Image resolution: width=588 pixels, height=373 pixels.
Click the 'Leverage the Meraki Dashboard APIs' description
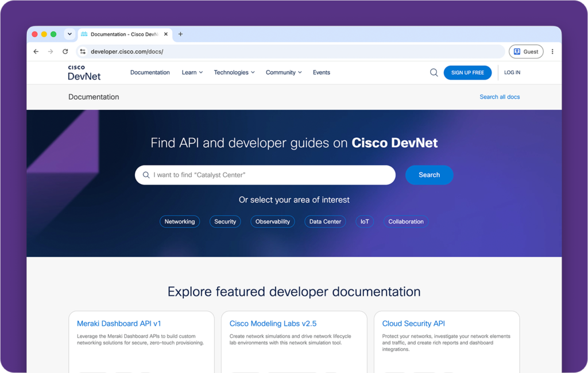[140, 340]
